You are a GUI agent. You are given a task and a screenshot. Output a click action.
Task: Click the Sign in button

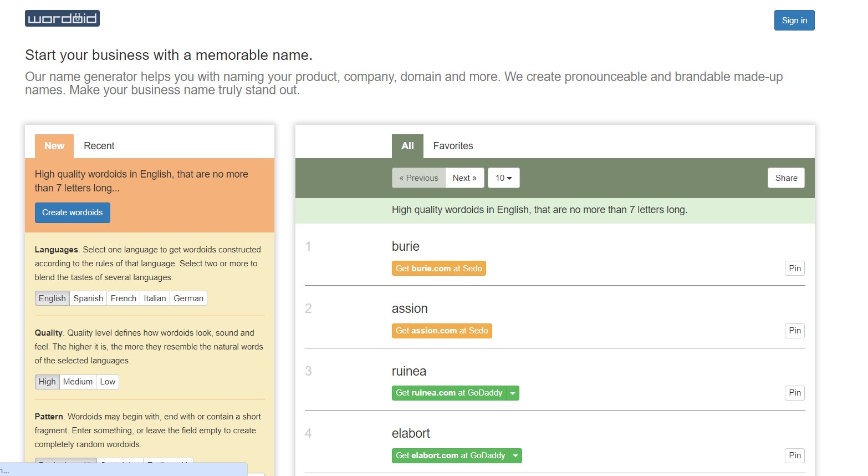click(x=794, y=21)
